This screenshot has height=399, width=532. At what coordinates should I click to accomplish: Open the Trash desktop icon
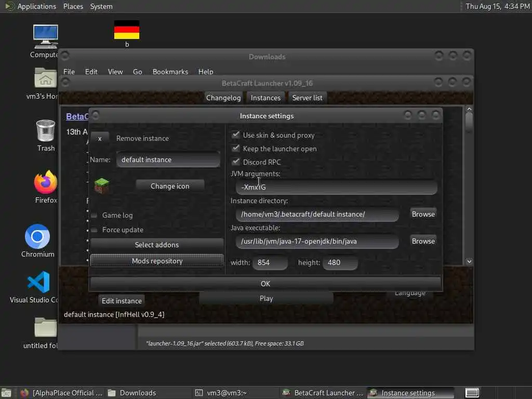[x=46, y=130]
